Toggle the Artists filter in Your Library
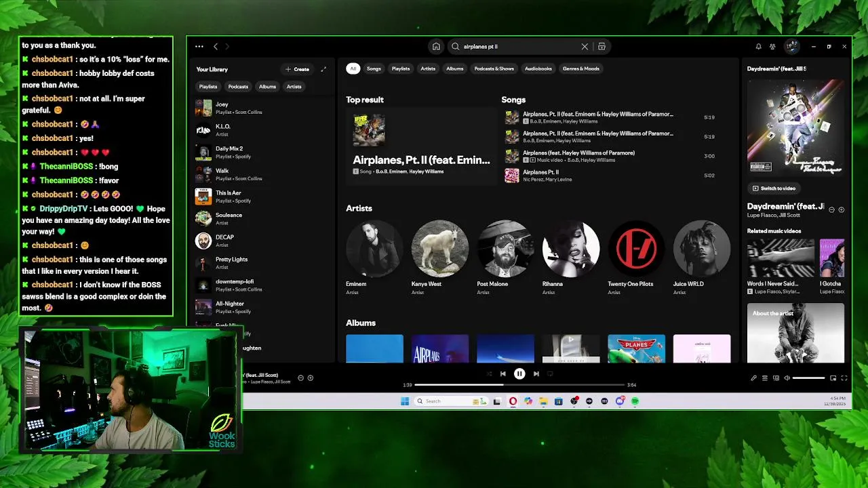This screenshot has width=868, height=488. (294, 87)
